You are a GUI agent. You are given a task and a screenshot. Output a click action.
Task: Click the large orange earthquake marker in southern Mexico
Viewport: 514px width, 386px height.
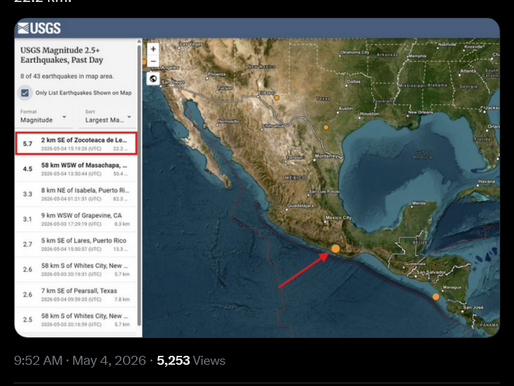[335, 249]
